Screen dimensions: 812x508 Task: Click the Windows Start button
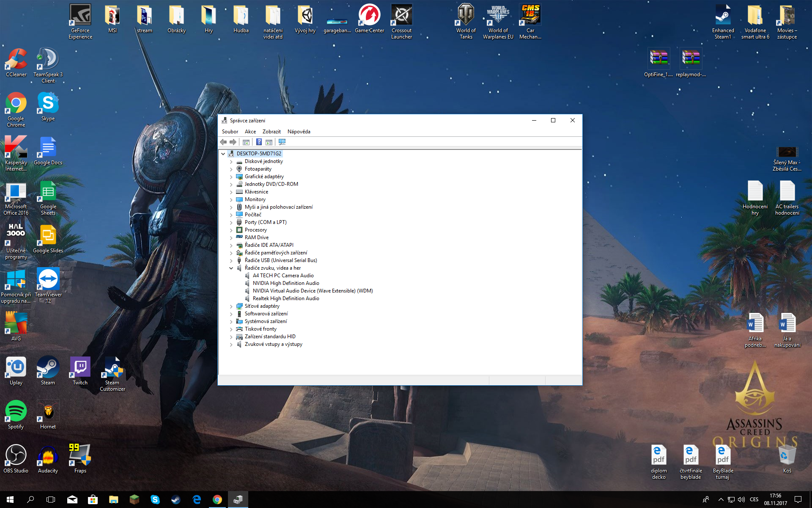click(10, 500)
